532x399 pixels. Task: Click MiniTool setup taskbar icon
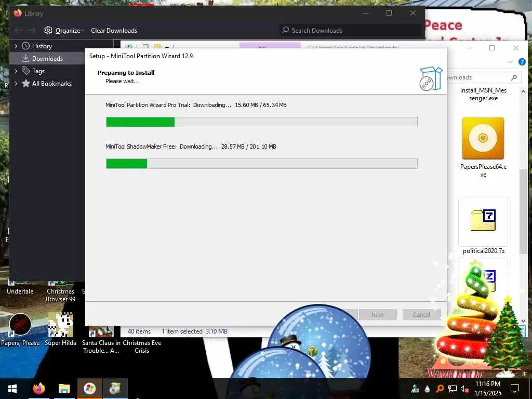(115, 389)
